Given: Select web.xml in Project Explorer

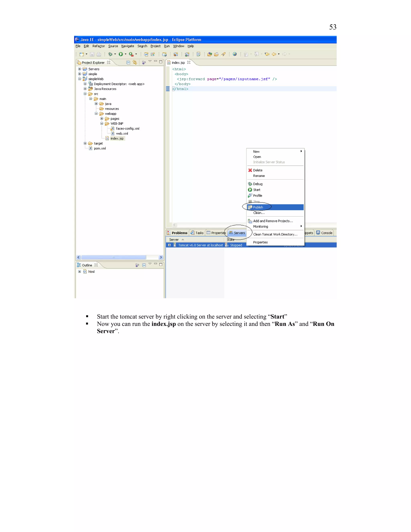Looking at the screenshot, I should (x=122, y=134).
